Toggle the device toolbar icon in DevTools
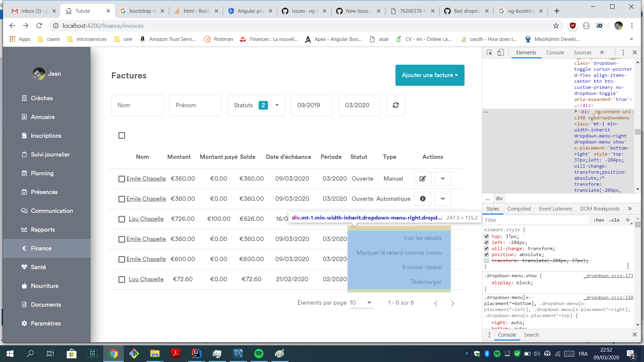 (501, 53)
